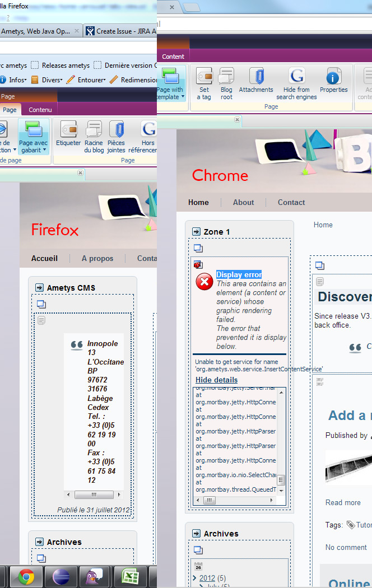The width and height of the screenshot is (372, 588).
Task: Switch to 'Create Issue - JIRA' tab
Action: 120,31
